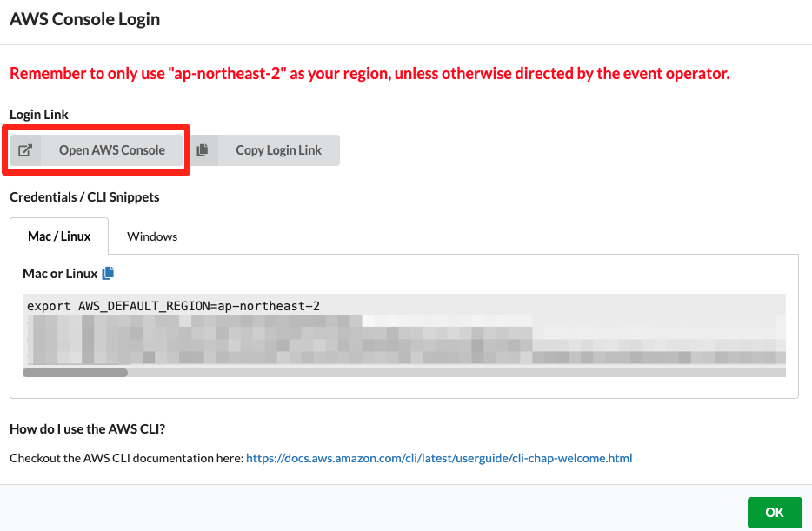Switch to the Windows tab
The image size is (812, 531).
coord(152,236)
